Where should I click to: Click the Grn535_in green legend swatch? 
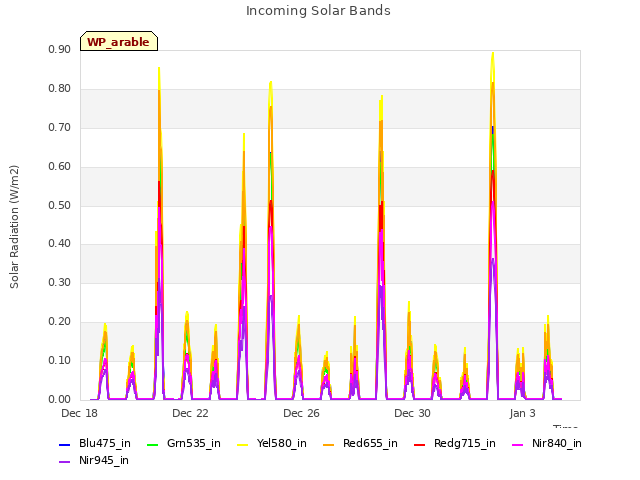pos(152,444)
